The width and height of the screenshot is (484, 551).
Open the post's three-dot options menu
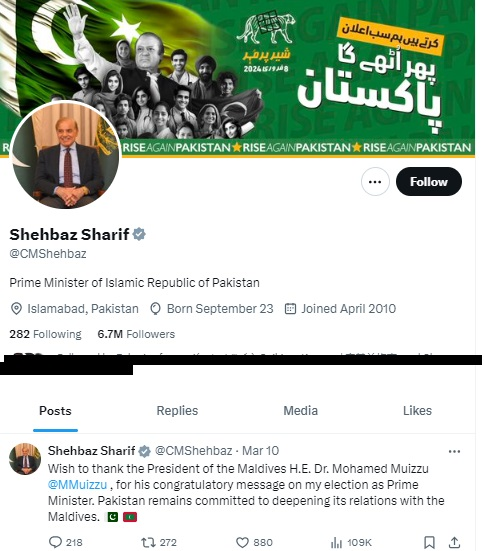point(454,452)
